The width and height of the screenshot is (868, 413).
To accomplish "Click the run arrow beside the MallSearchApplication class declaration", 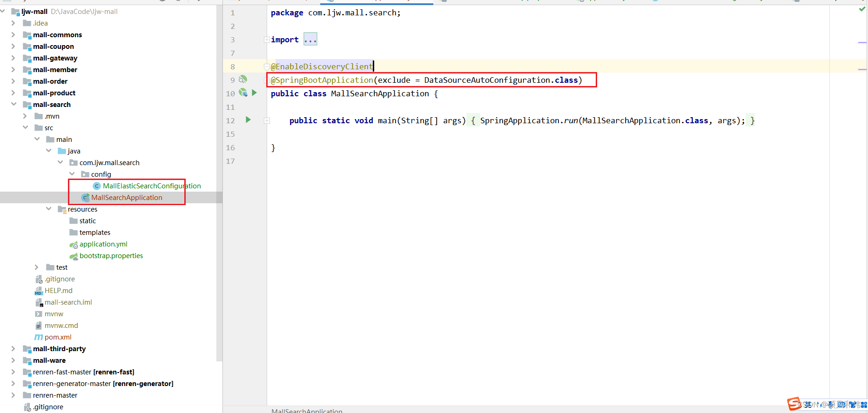I will click(255, 93).
